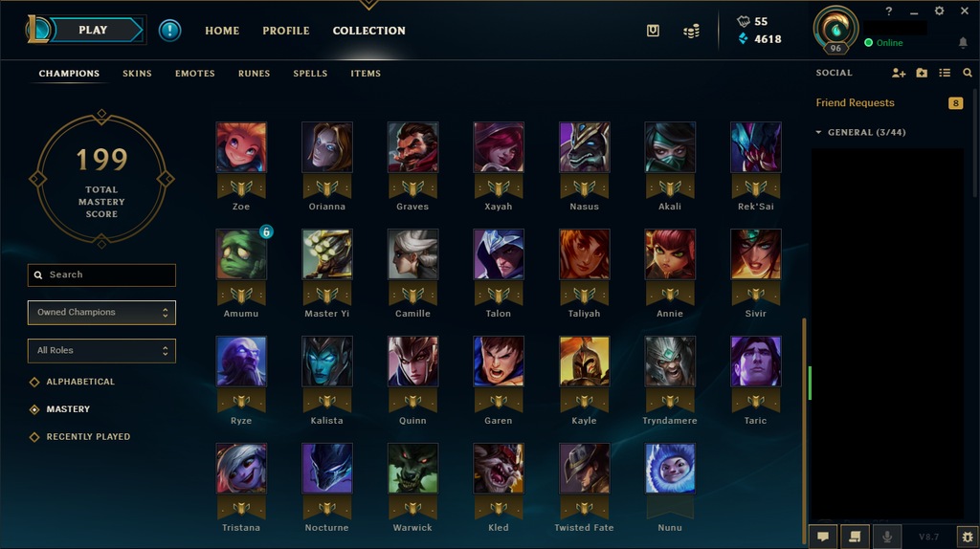The height and width of the screenshot is (549, 980).
Task: Open Friend Requests
Action: pos(855,102)
